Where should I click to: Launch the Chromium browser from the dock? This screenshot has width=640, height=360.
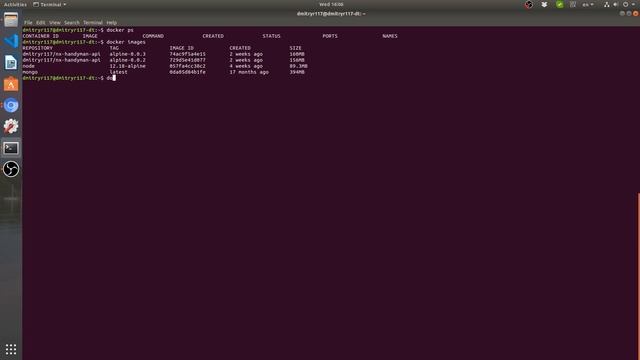pyautogui.click(x=11, y=105)
